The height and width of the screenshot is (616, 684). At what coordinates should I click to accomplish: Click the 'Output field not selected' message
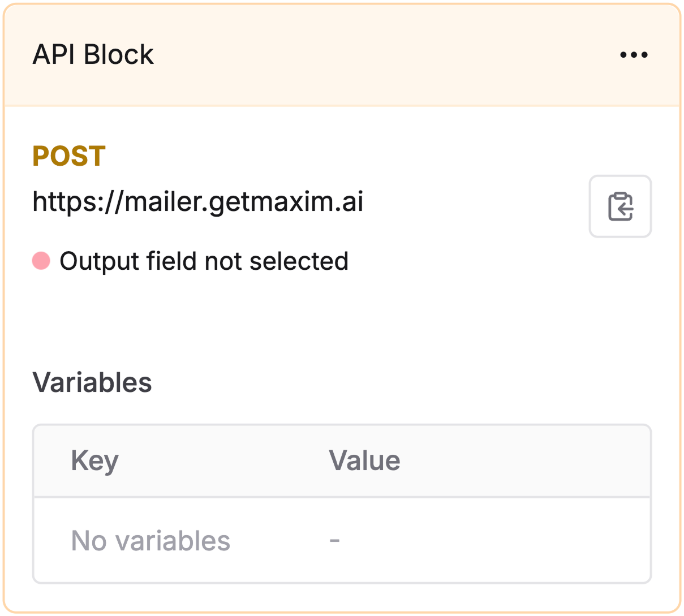tap(205, 261)
